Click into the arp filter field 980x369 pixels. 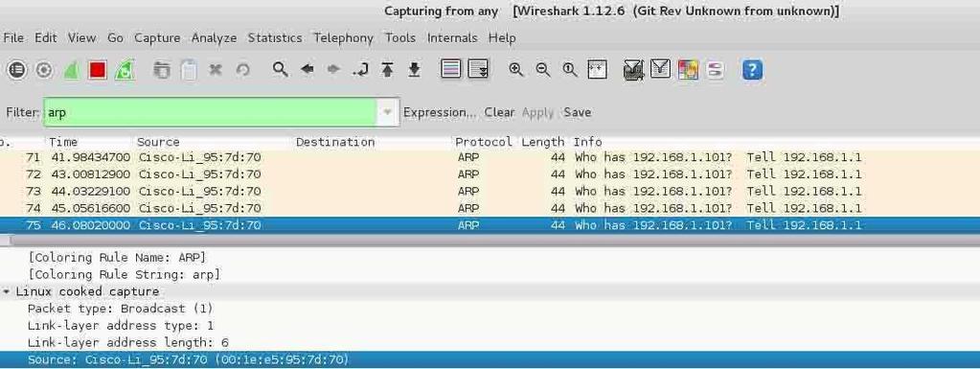pos(211,112)
